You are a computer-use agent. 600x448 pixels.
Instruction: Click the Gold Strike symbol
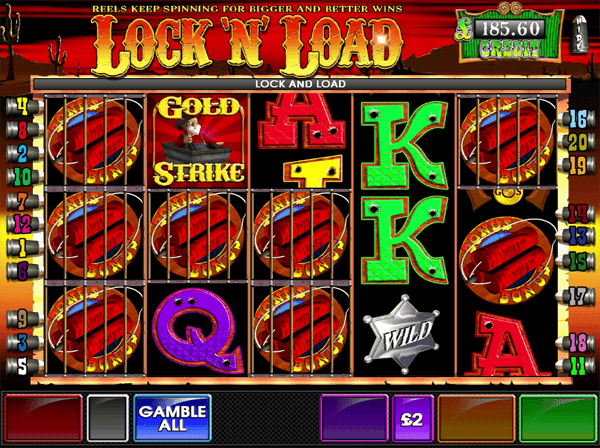tap(198, 141)
